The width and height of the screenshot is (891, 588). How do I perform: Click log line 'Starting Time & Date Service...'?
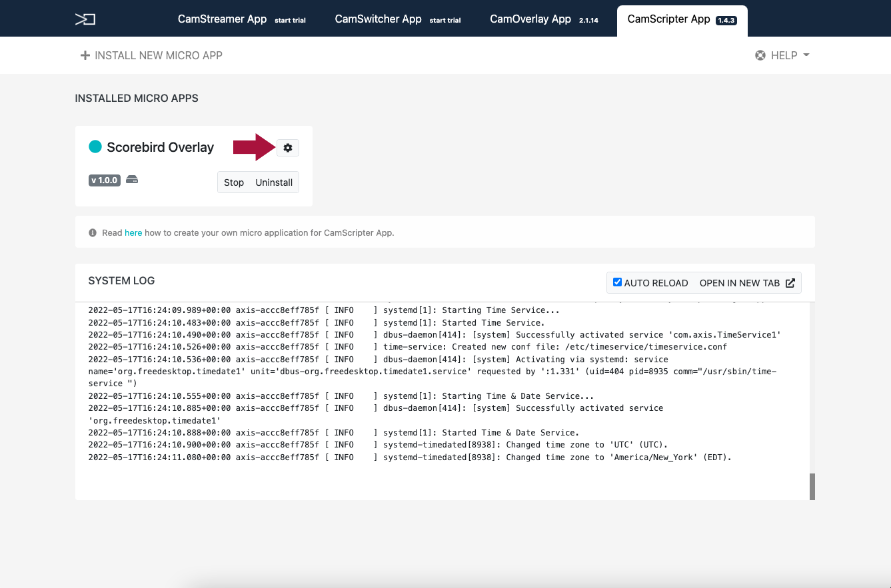341,396
